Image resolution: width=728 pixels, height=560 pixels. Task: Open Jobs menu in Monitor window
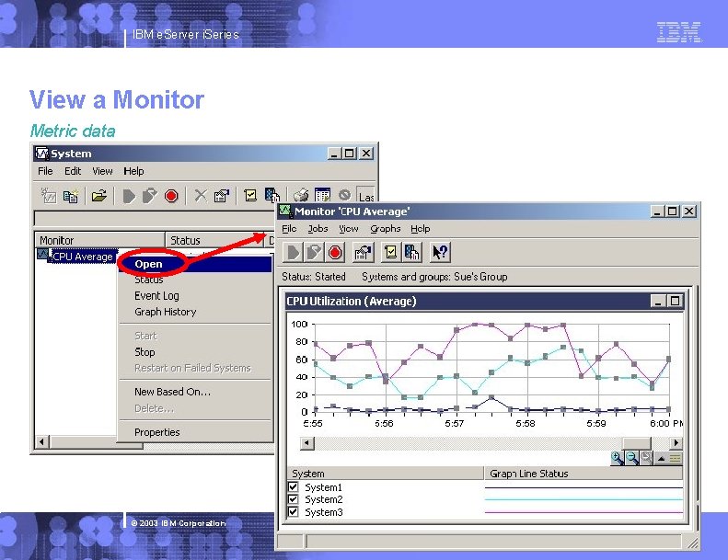(x=318, y=229)
